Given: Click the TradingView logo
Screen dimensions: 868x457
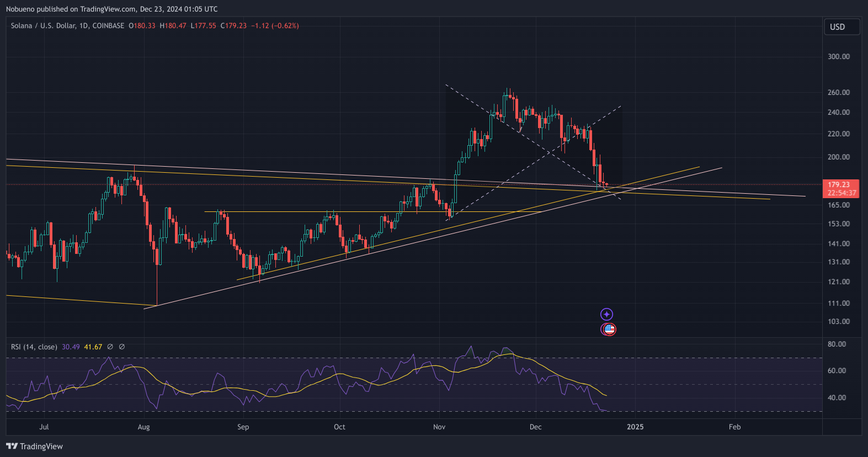Looking at the screenshot, I should (35, 446).
